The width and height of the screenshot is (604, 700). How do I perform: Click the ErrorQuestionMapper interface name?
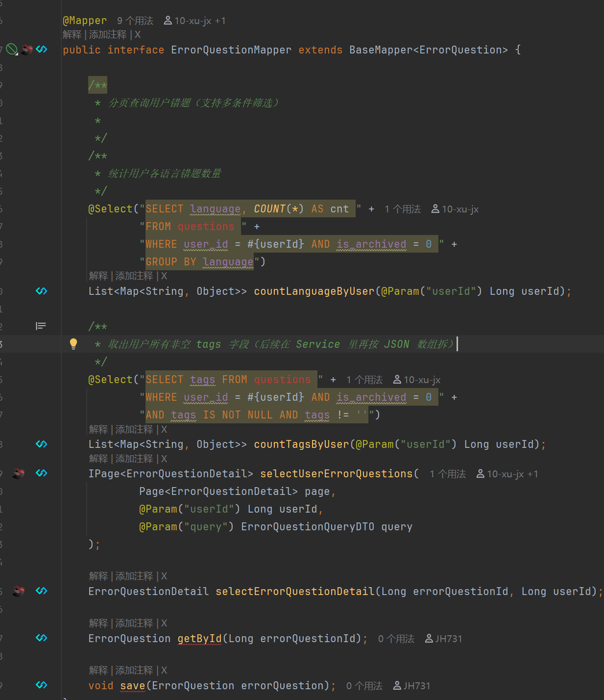tap(231, 50)
